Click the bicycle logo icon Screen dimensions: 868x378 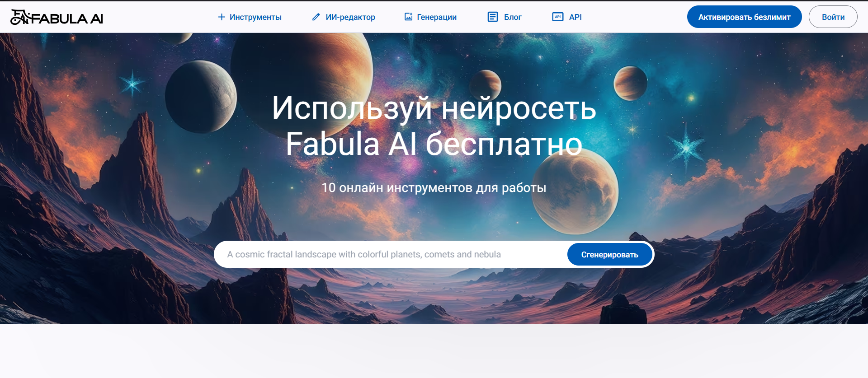(x=20, y=17)
